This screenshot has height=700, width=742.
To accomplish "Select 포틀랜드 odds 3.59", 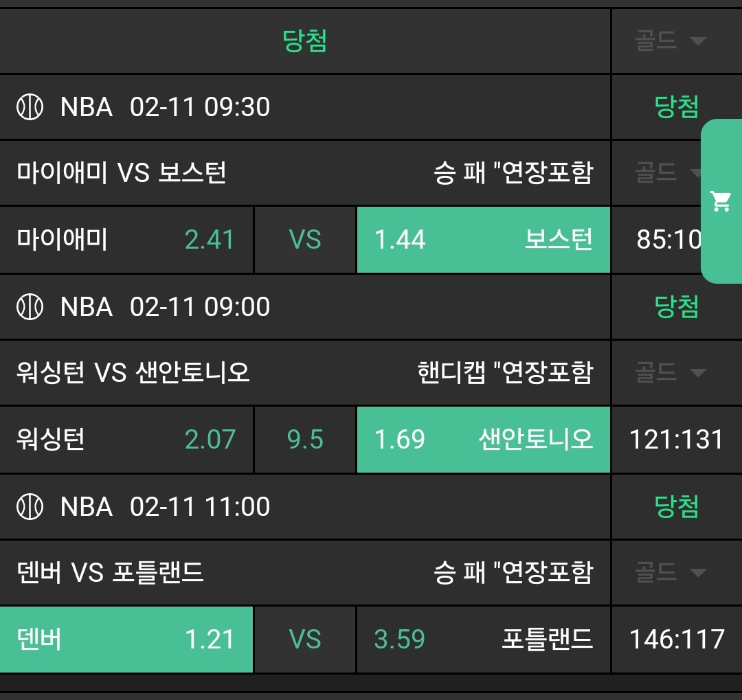I will (x=483, y=640).
